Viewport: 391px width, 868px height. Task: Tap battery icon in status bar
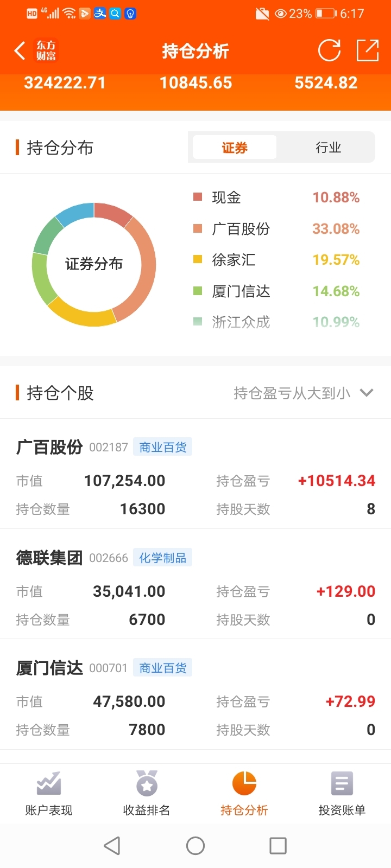pos(326,14)
